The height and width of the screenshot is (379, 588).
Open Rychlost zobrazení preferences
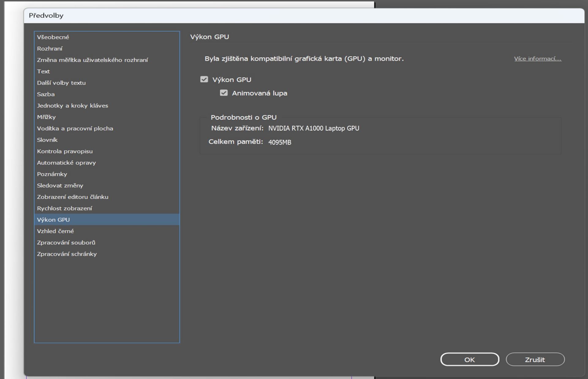64,208
